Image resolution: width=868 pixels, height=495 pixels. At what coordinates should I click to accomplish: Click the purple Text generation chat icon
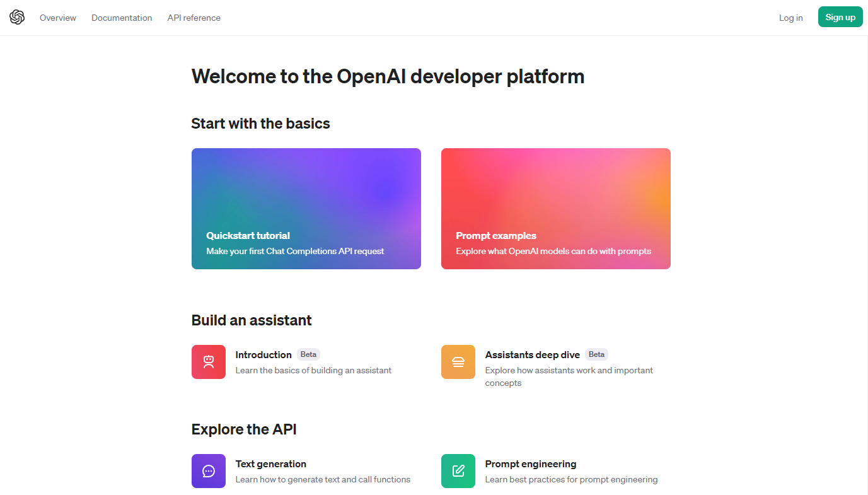[x=209, y=471]
